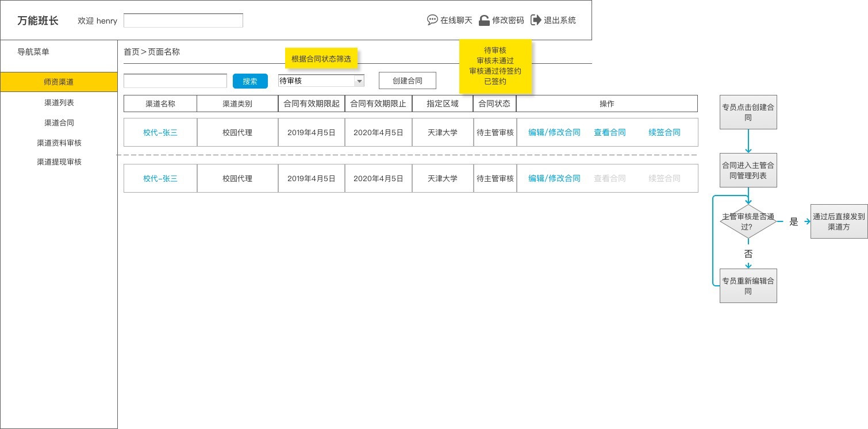The height and width of the screenshot is (429, 868).
Task: Click 续签合同 in the first row
Action: pyautogui.click(x=664, y=132)
